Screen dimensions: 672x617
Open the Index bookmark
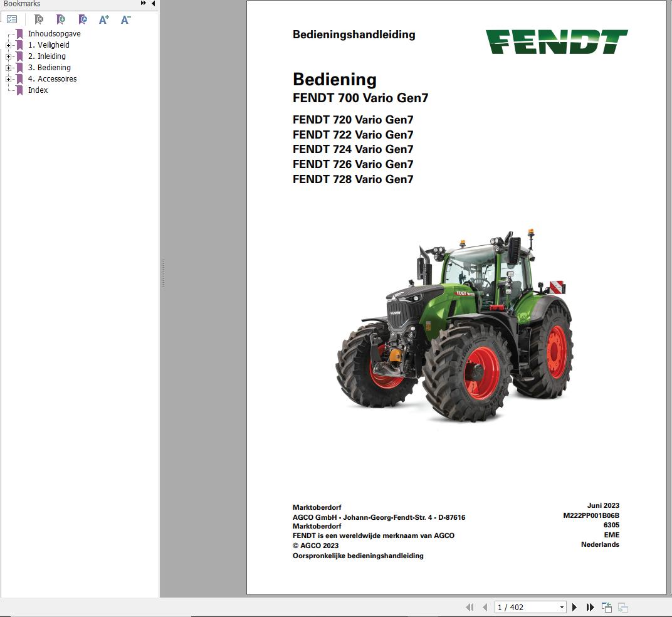tap(38, 90)
